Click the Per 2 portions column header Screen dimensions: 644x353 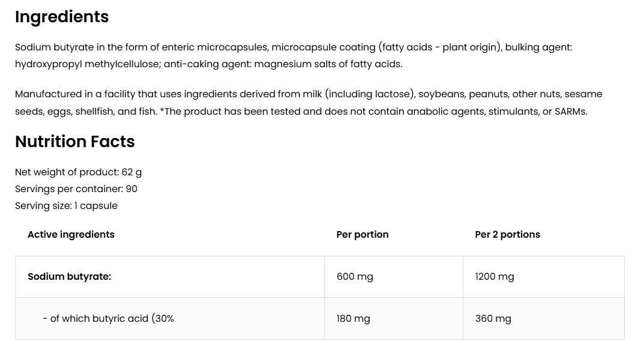click(507, 234)
